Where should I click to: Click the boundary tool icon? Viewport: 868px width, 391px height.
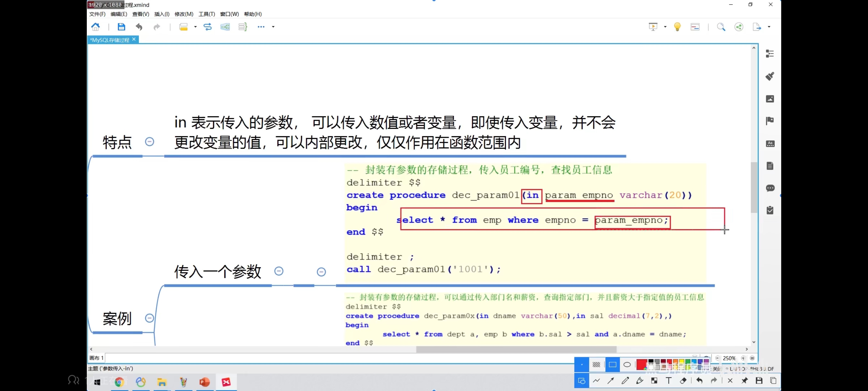225,27
